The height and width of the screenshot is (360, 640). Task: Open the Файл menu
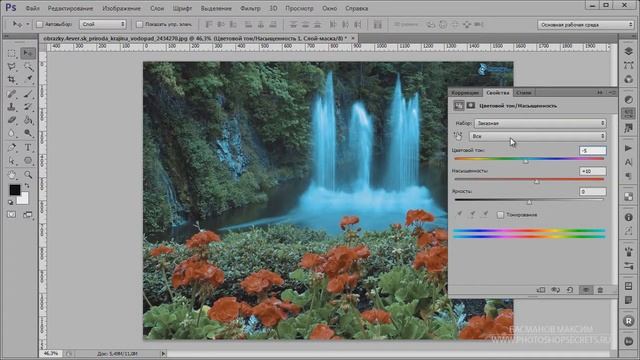pos(32,8)
